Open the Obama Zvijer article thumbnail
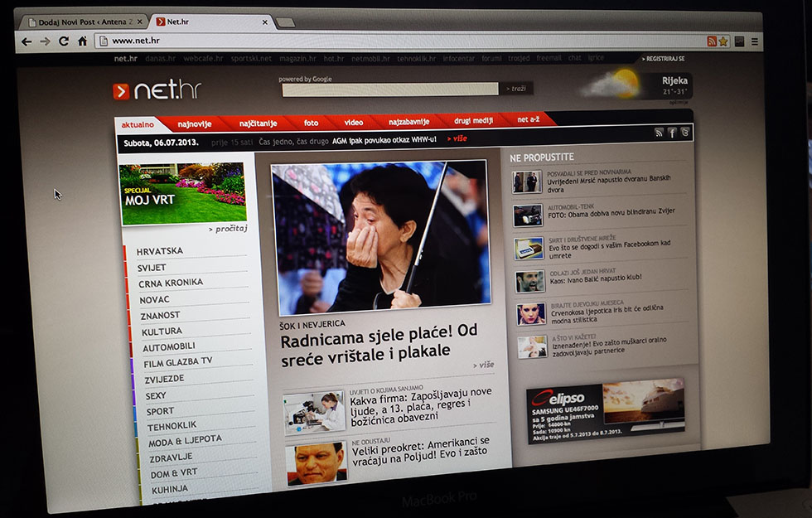This screenshot has width=812, height=518. pyautogui.click(x=527, y=215)
